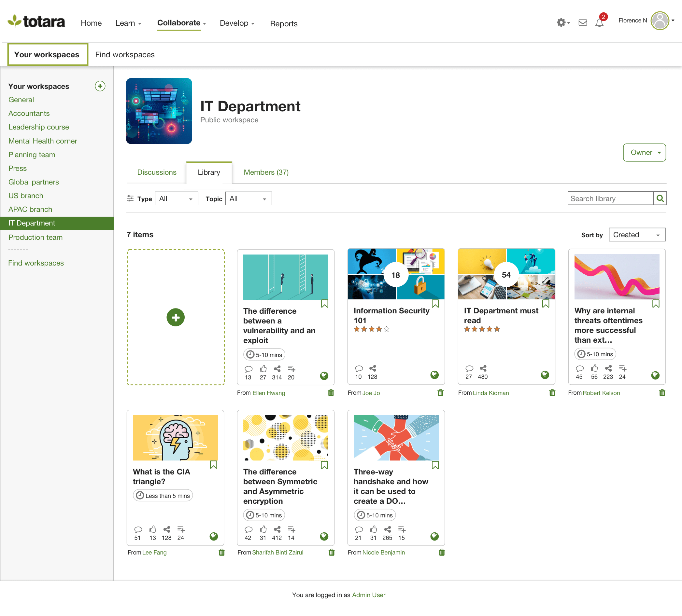This screenshot has height=616, width=682.
Task: Open the messages envelope icon
Action: click(583, 23)
